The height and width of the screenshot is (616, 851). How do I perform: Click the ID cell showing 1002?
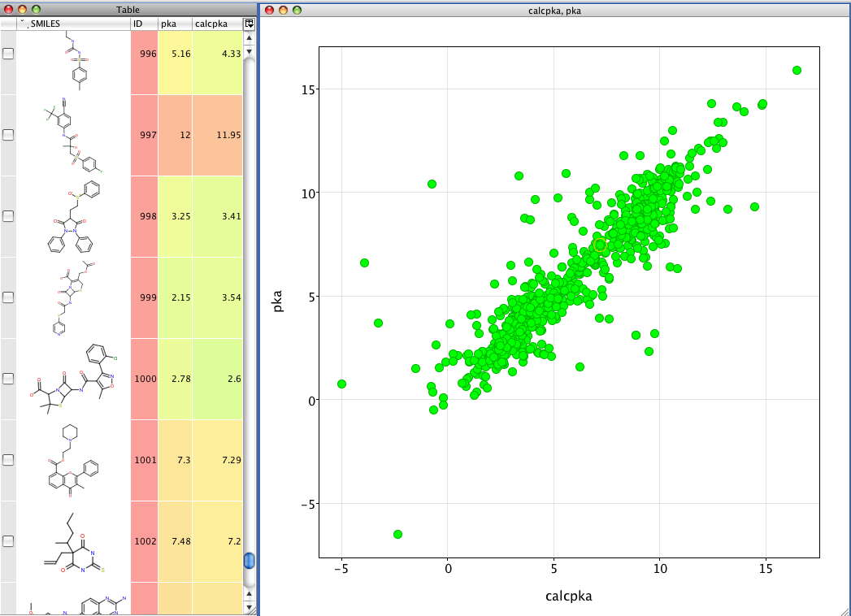[145, 542]
